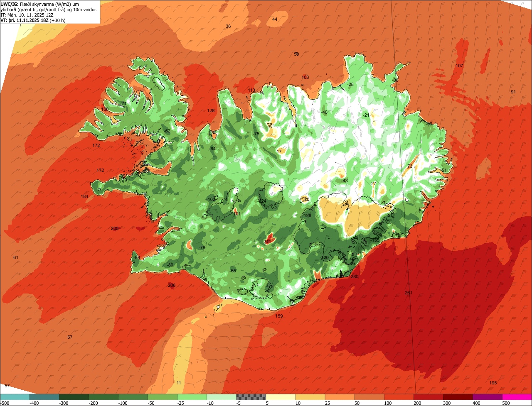
Task: Click the magenta above-500 legend swatch
Action: tap(517, 397)
